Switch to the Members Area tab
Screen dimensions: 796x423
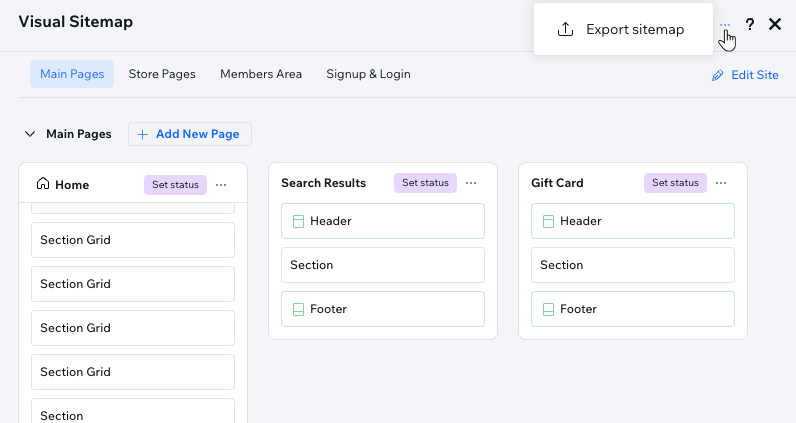click(261, 74)
